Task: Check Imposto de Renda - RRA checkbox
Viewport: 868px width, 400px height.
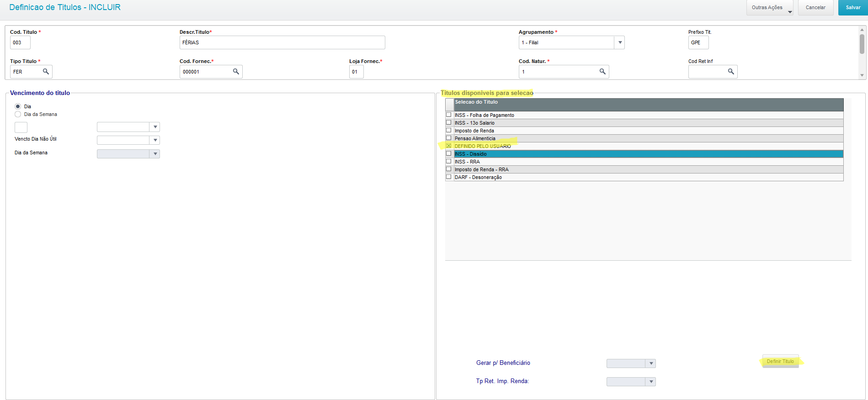Action: pyautogui.click(x=449, y=169)
